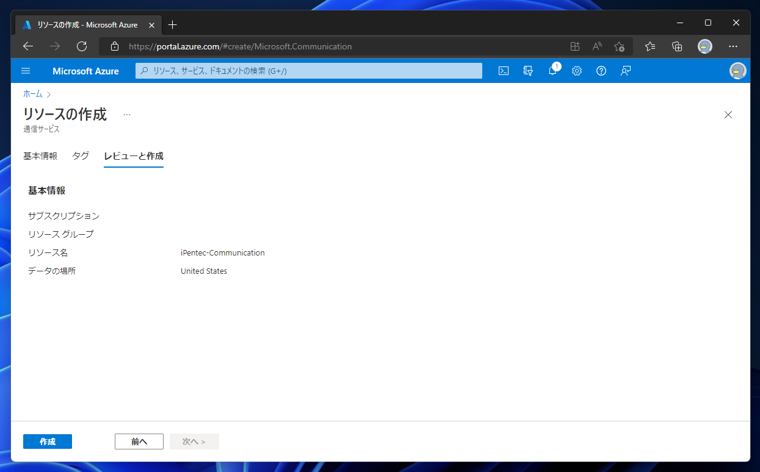Open Cloud Shell from the Azure header
Viewport: 760px width, 472px height.
click(x=504, y=71)
